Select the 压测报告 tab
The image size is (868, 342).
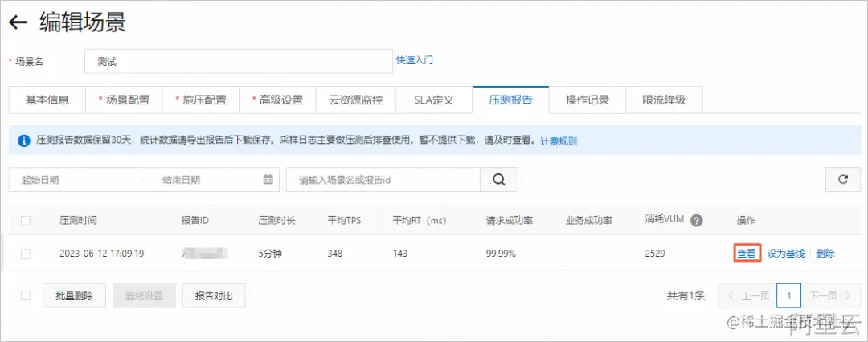point(510,100)
